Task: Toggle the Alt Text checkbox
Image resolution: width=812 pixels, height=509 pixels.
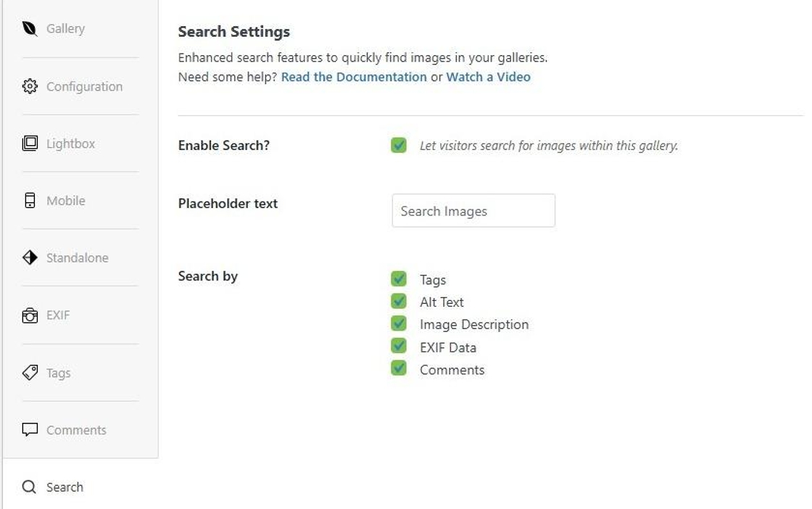Action: (x=399, y=302)
